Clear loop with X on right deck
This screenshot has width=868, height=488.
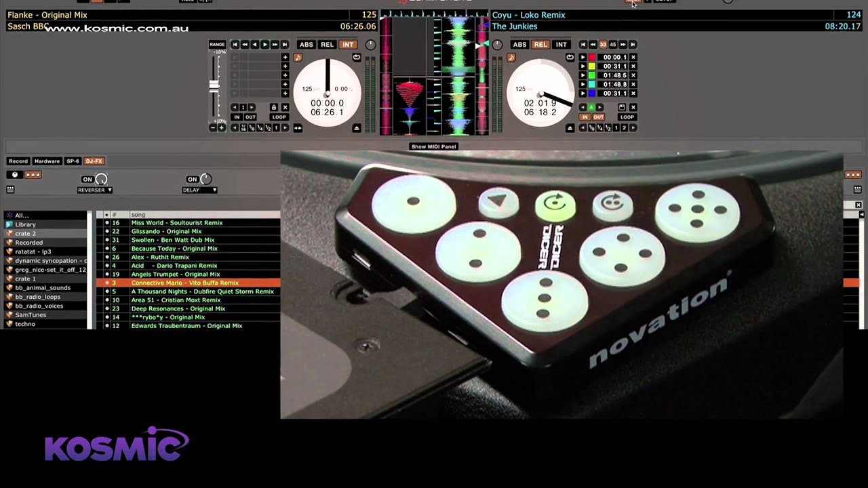(x=633, y=107)
